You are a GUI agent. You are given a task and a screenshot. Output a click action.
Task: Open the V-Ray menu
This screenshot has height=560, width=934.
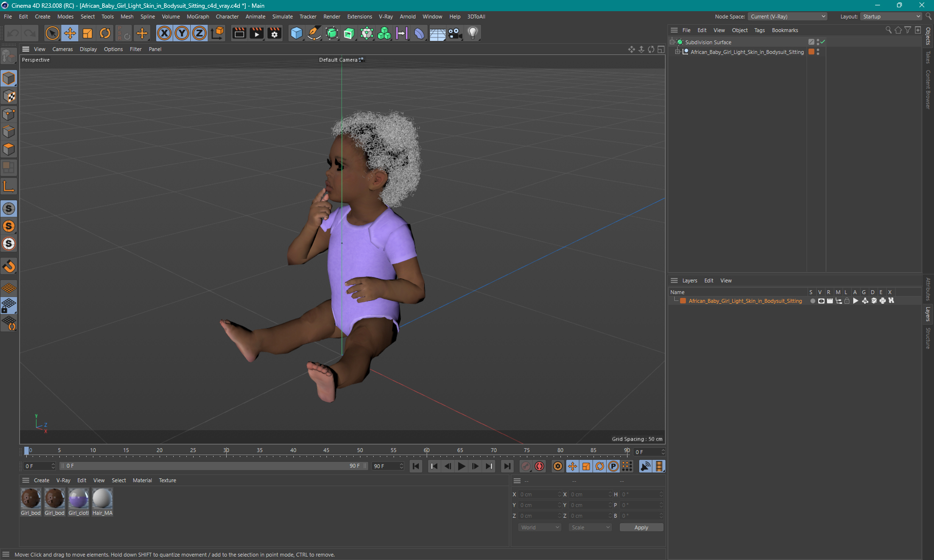pos(386,17)
